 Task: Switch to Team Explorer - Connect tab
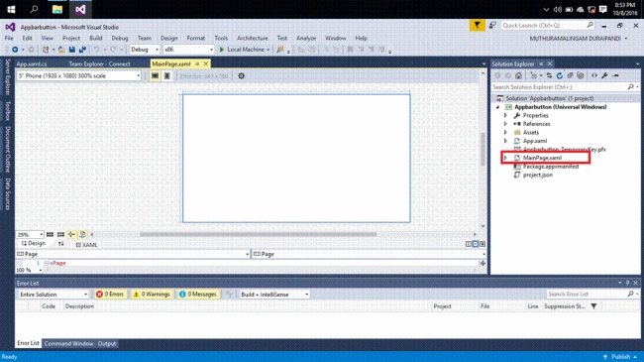click(99, 64)
